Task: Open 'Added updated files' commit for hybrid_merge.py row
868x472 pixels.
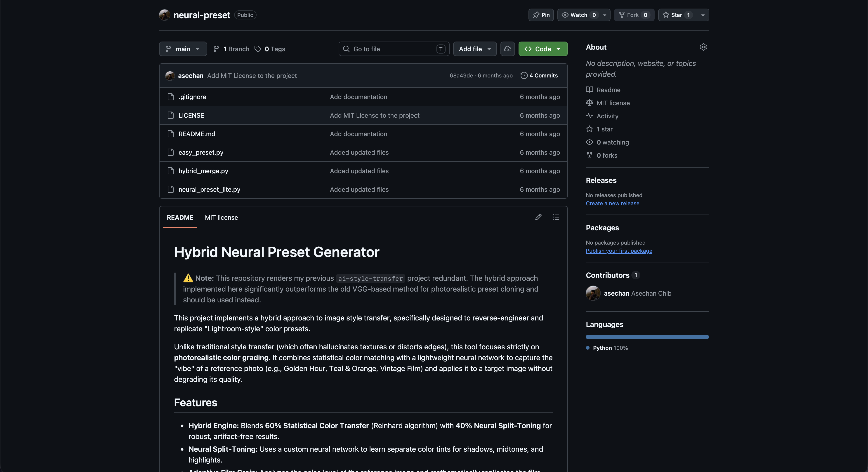Action: tap(359, 171)
